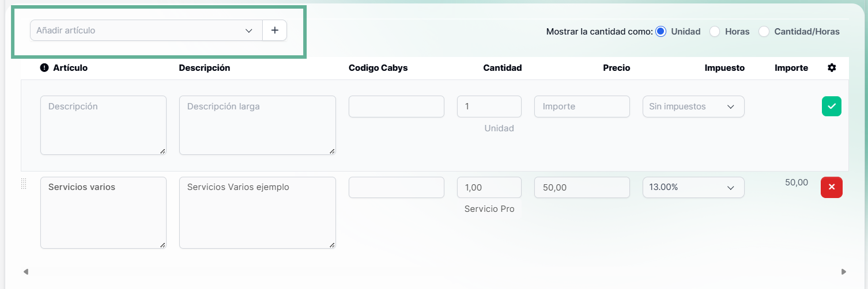Expand the Sin impuestos tax dropdown
This screenshot has height=289, width=868.
(693, 107)
